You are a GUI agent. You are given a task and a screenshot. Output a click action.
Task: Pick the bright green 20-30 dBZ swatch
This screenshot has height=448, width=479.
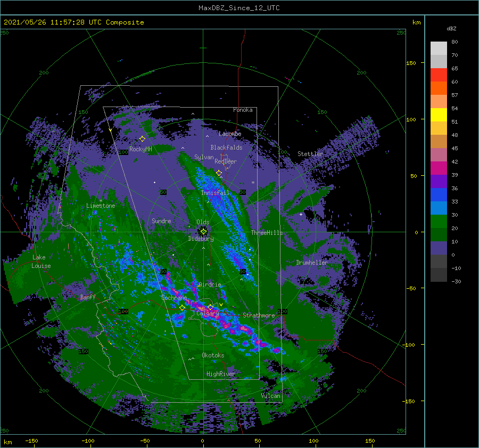(439, 222)
